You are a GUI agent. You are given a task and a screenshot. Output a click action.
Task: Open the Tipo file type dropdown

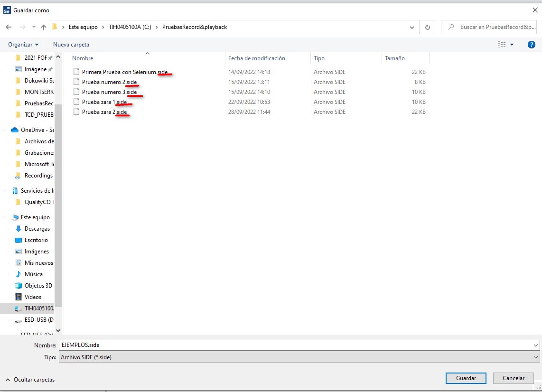click(x=536, y=357)
